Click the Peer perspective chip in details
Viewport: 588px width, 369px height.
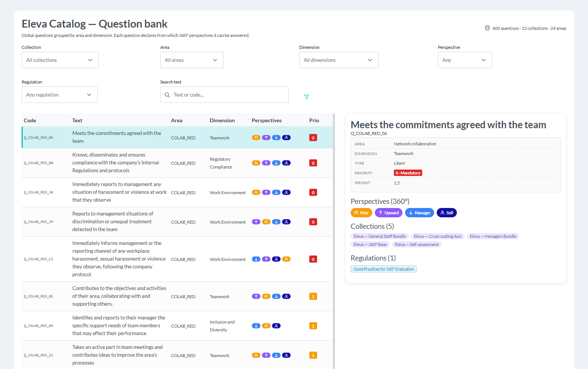(x=361, y=213)
